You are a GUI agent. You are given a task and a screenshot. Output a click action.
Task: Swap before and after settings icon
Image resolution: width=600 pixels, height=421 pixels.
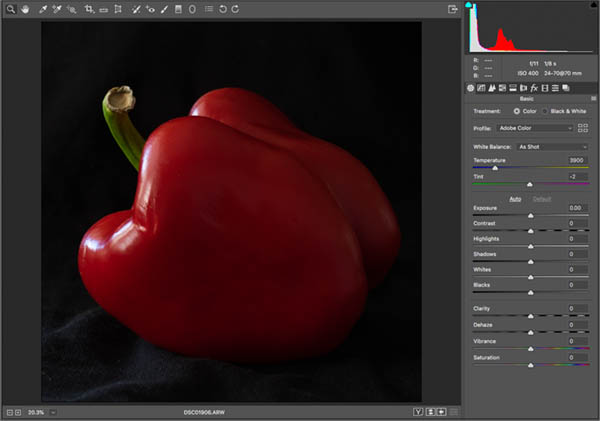[430, 412]
